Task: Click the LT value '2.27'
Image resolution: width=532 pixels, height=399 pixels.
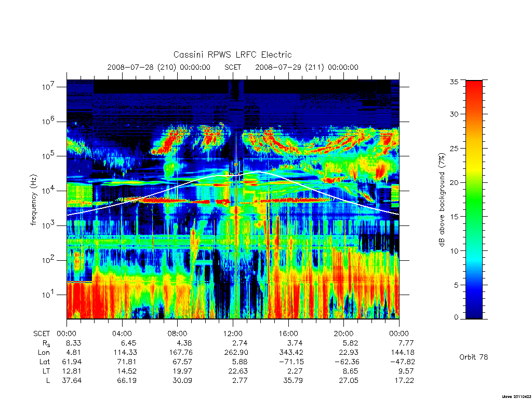Action: [x=295, y=371]
